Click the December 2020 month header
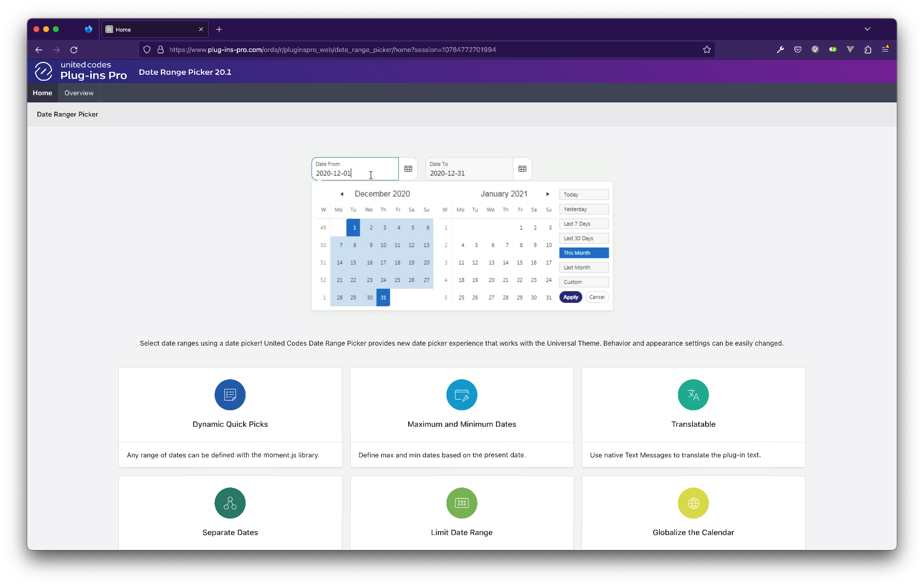The height and width of the screenshot is (586, 924). point(382,194)
